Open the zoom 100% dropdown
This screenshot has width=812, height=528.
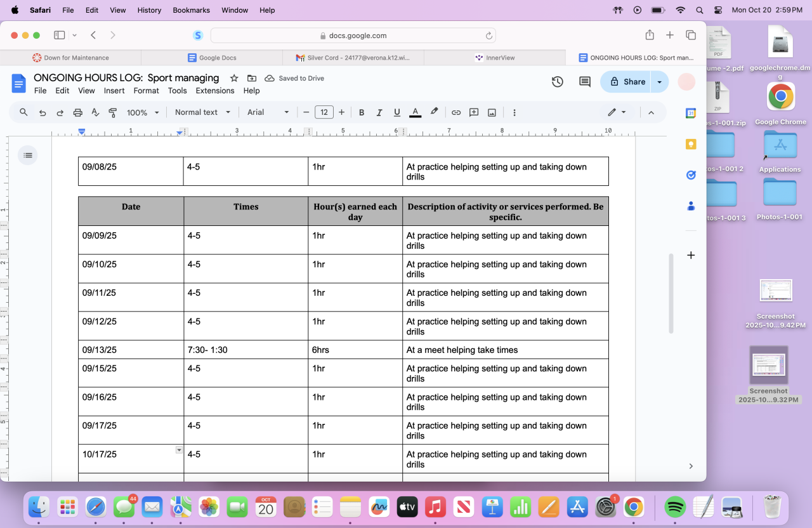pos(143,112)
